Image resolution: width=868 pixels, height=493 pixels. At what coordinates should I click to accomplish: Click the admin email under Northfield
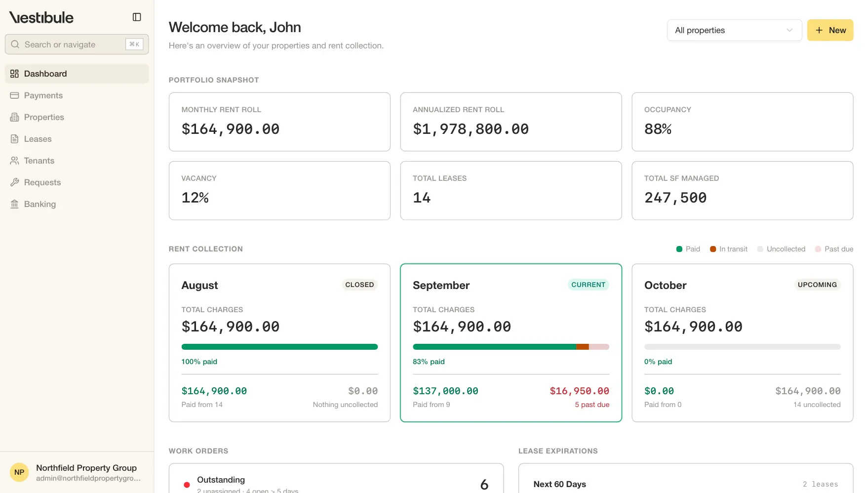pos(88,478)
